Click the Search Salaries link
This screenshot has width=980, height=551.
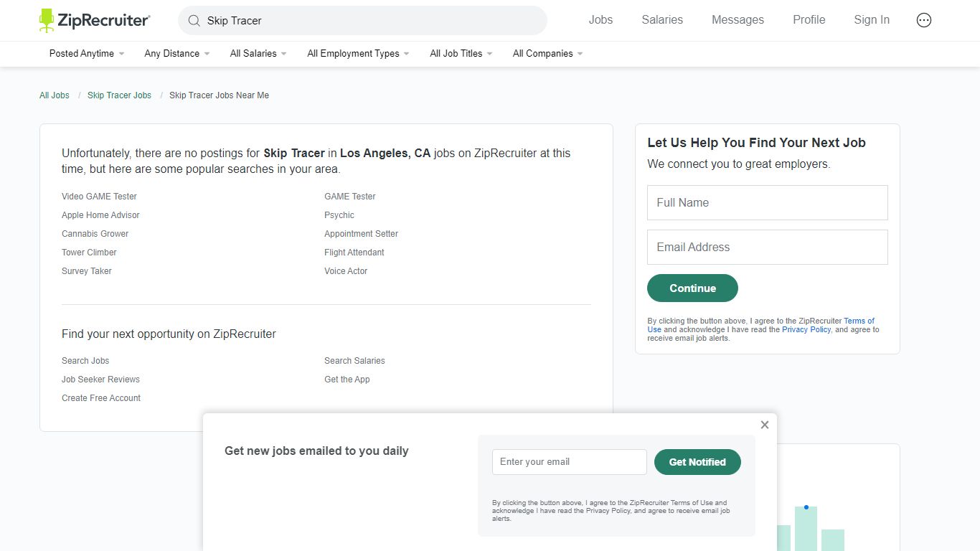(354, 361)
